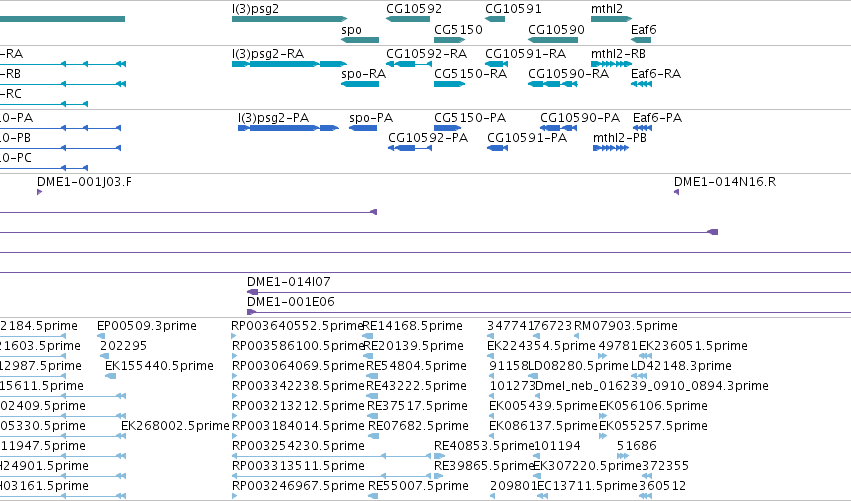This screenshot has width=851, height=501.
Task: Select the RP003586100.5prime label
Action: pyautogui.click(x=298, y=346)
